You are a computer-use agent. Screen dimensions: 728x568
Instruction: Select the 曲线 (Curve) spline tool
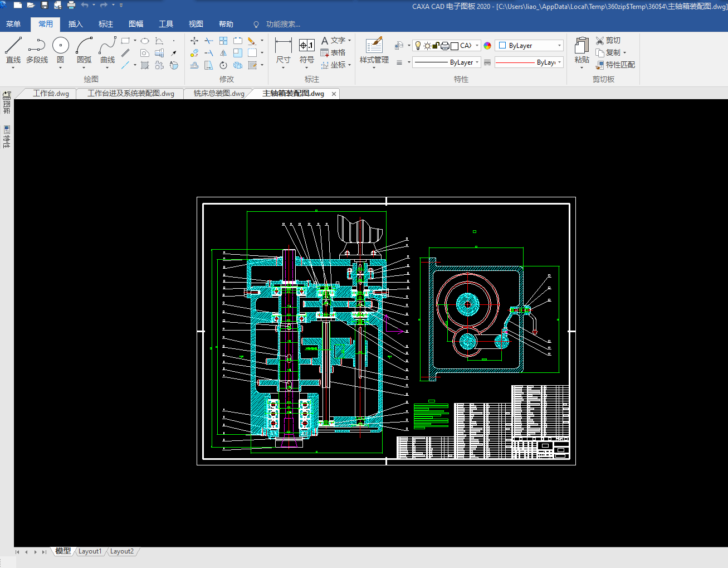tap(108, 50)
